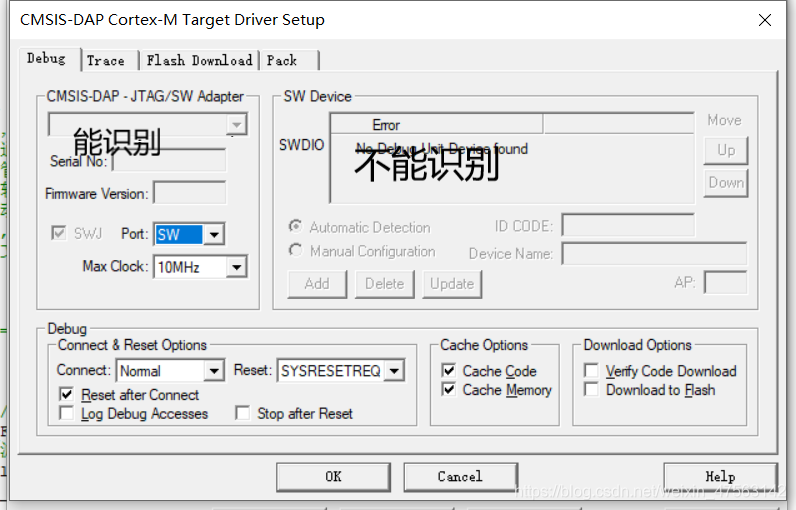Image resolution: width=796 pixels, height=510 pixels.
Task: Click the Device Name input field
Action: pyautogui.click(x=654, y=253)
